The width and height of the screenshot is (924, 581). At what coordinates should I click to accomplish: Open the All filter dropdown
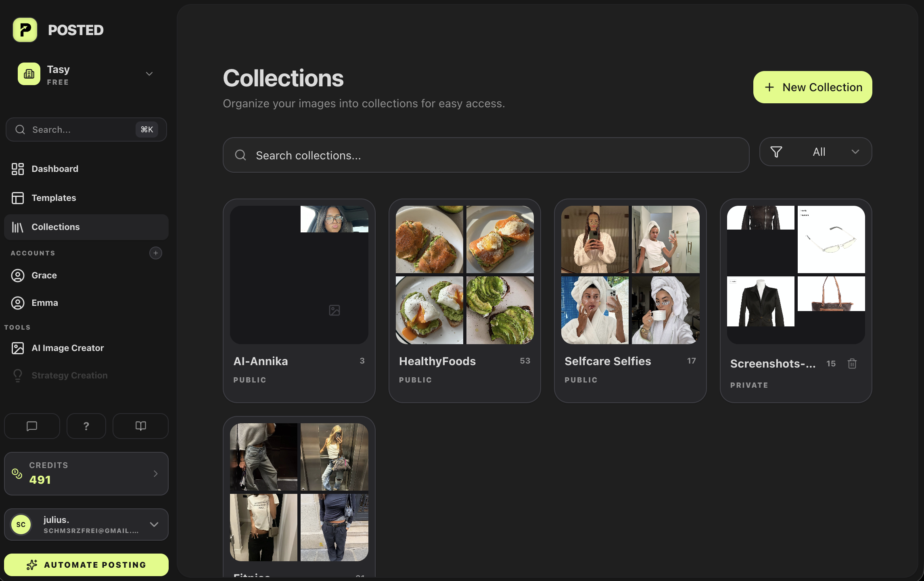pos(815,152)
